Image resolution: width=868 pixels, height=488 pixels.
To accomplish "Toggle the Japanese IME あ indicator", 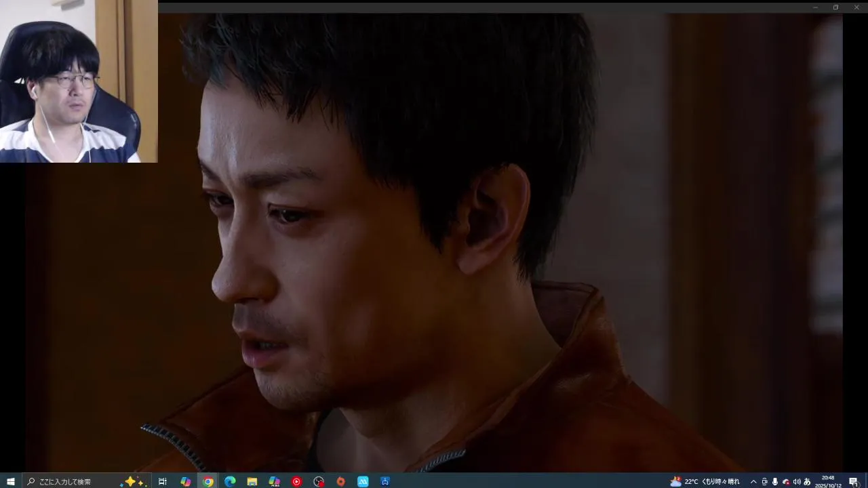I will (x=807, y=481).
